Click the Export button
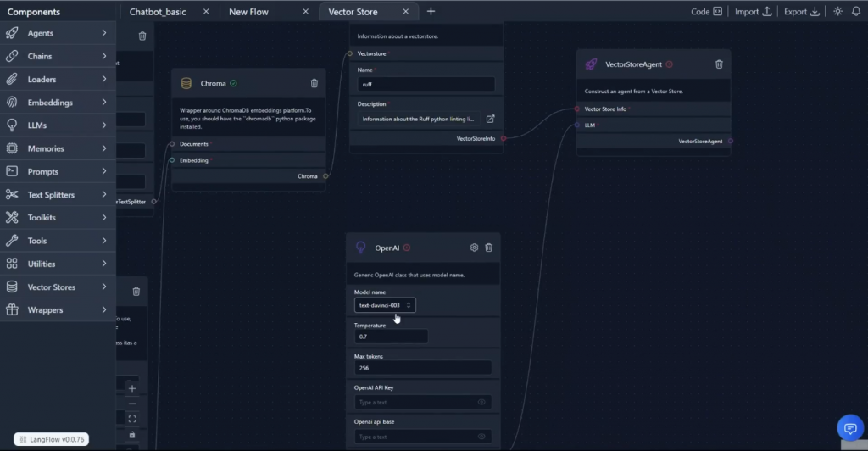 [802, 12]
